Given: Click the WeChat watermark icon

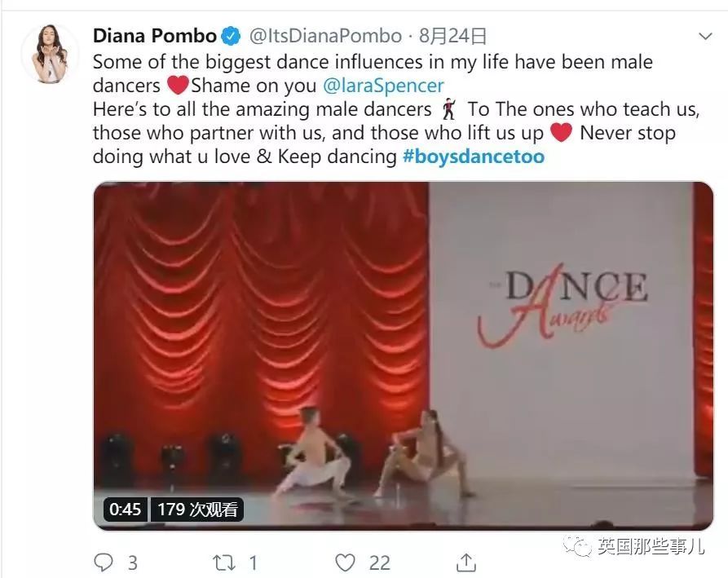Looking at the screenshot, I should click(x=577, y=545).
